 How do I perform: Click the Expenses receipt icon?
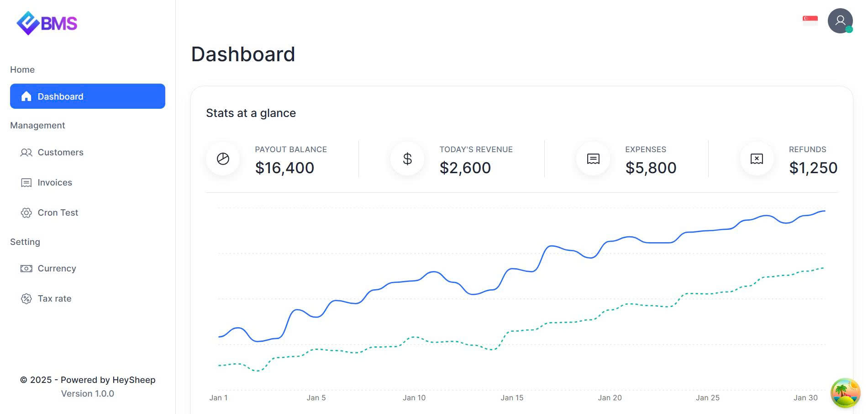[x=593, y=159]
